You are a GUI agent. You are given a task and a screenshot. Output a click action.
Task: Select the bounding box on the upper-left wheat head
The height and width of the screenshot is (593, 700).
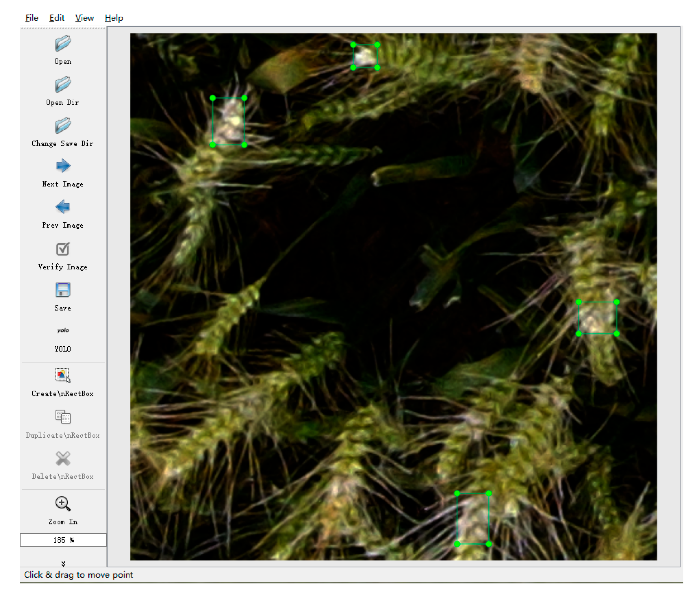click(x=229, y=121)
